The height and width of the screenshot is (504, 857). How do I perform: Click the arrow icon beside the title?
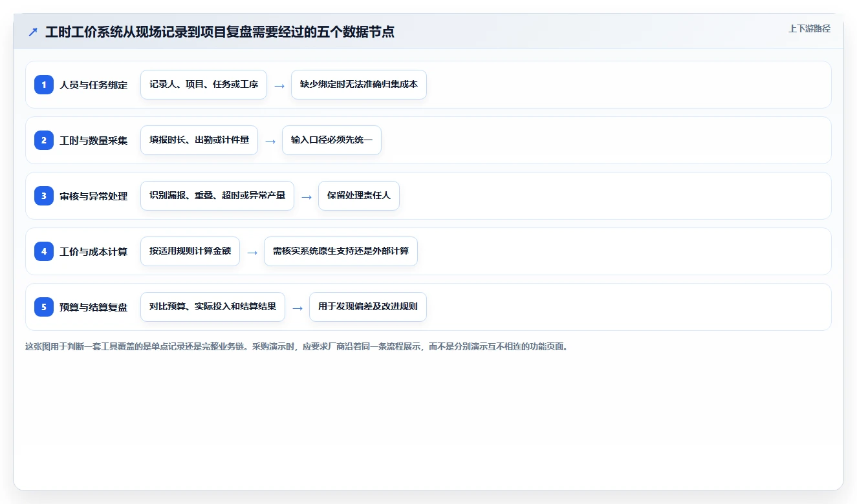pos(33,32)
